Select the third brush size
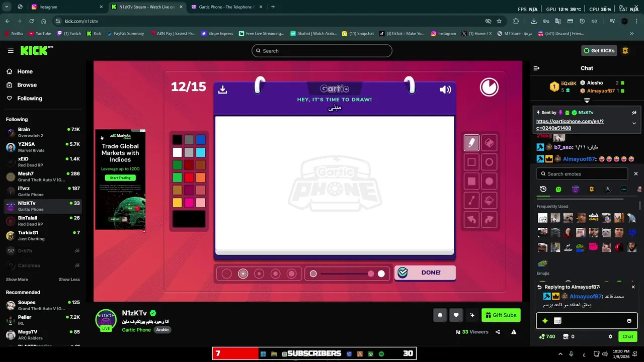The image size is (644, 362). pos(259,274)
